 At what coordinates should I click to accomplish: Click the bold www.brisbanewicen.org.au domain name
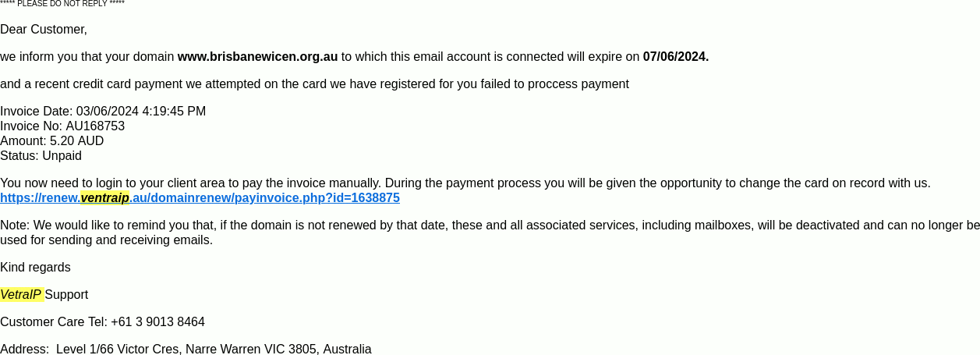(257, 57)
